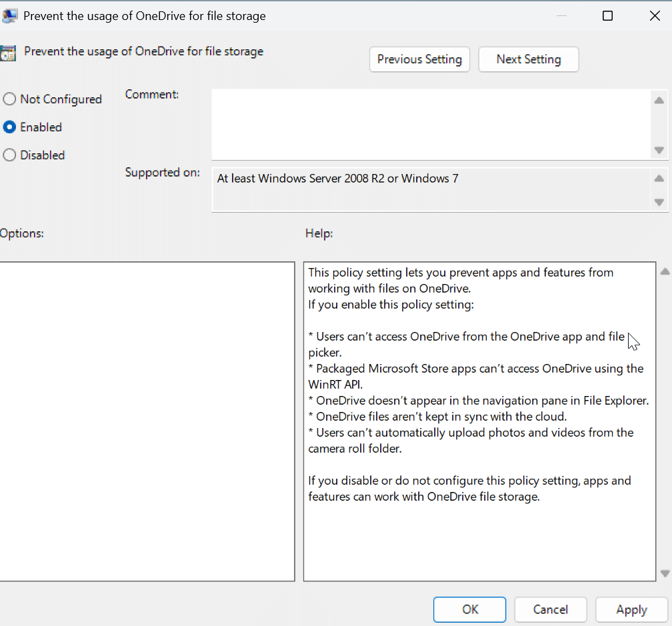Click 'If you enable this policy setting:' text
The height and width of the screenshot is (626, 672).
click(x=391, y=305)
